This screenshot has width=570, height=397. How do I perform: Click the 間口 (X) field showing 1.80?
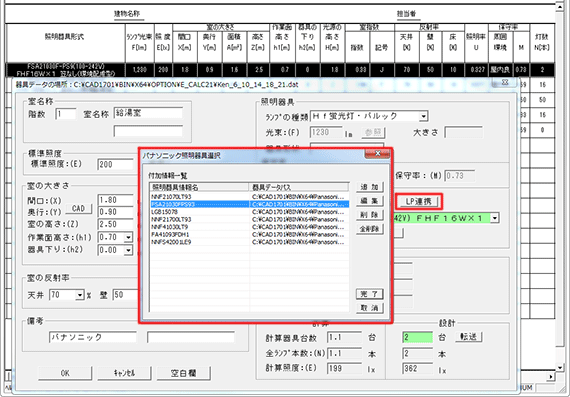pos(116,200)
